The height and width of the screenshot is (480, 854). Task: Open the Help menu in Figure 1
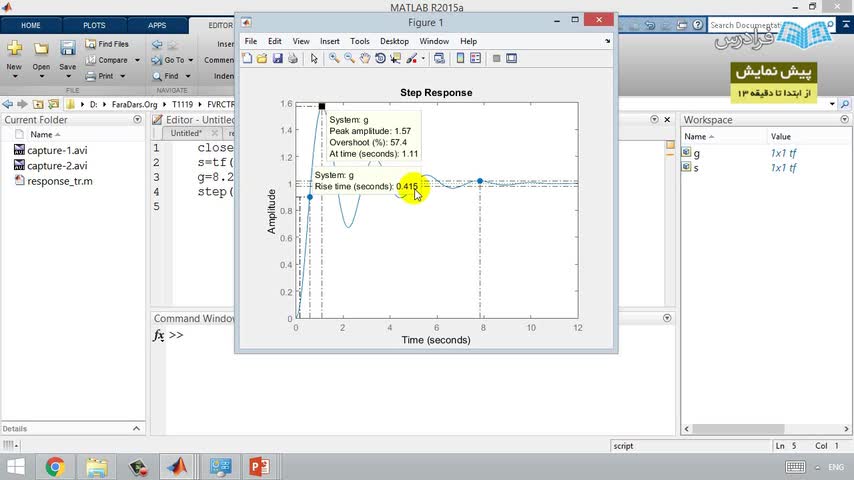point(468,41)
